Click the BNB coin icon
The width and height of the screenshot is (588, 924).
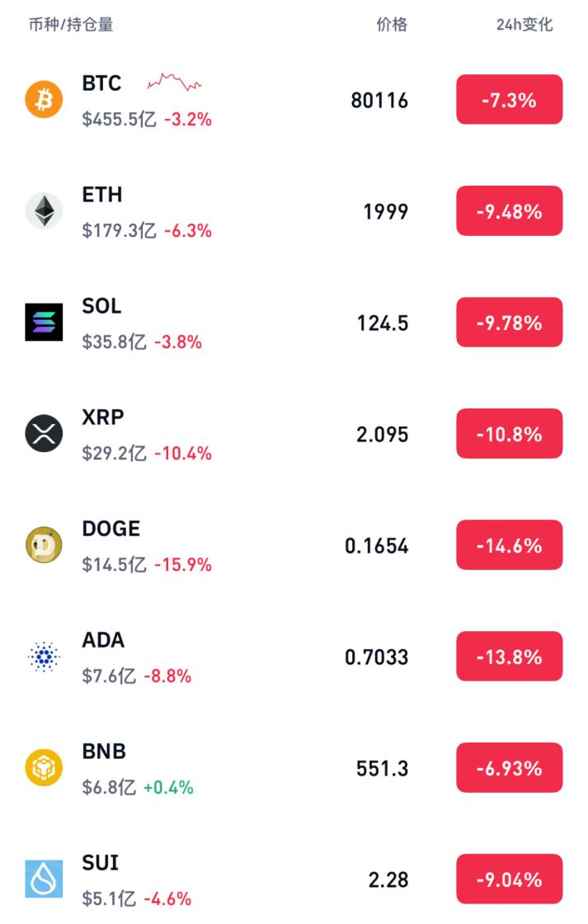click(x=44, y=768)
